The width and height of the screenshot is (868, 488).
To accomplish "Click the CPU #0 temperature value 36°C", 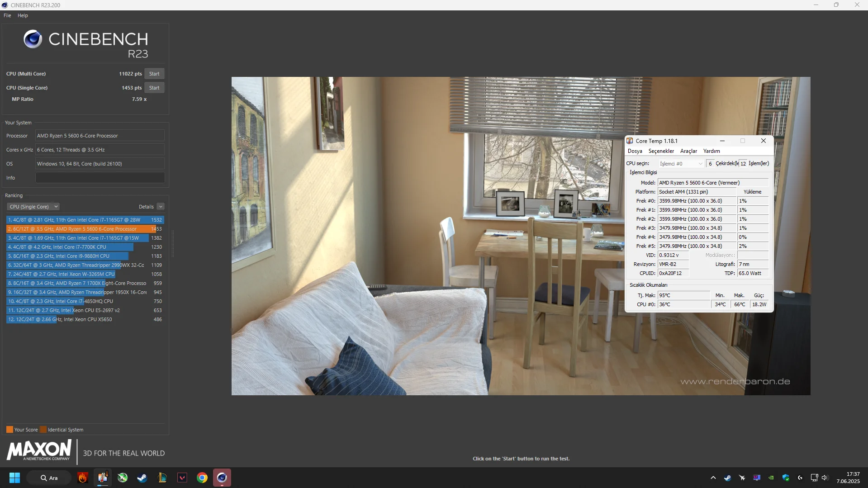I will [684, 304].
